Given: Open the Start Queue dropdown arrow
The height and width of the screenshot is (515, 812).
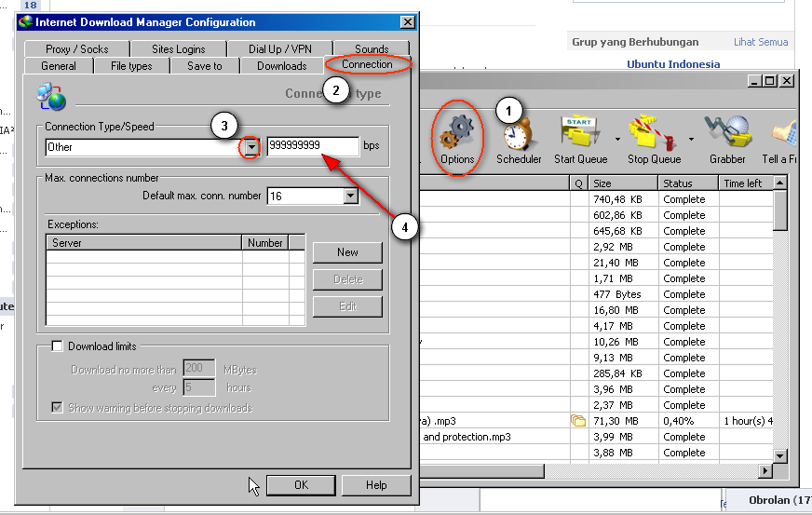Looking at the screenshot, I should 618,139.
